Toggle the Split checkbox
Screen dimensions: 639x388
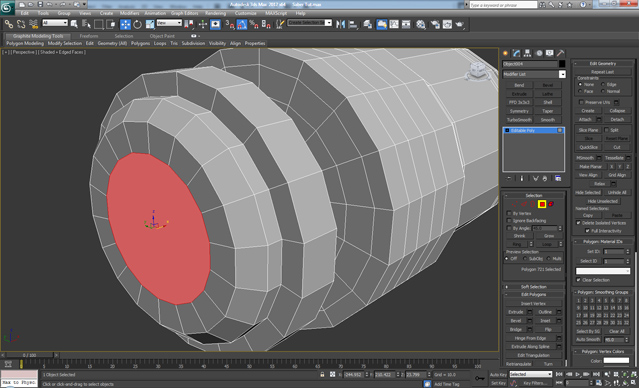(x=606, y=130)
